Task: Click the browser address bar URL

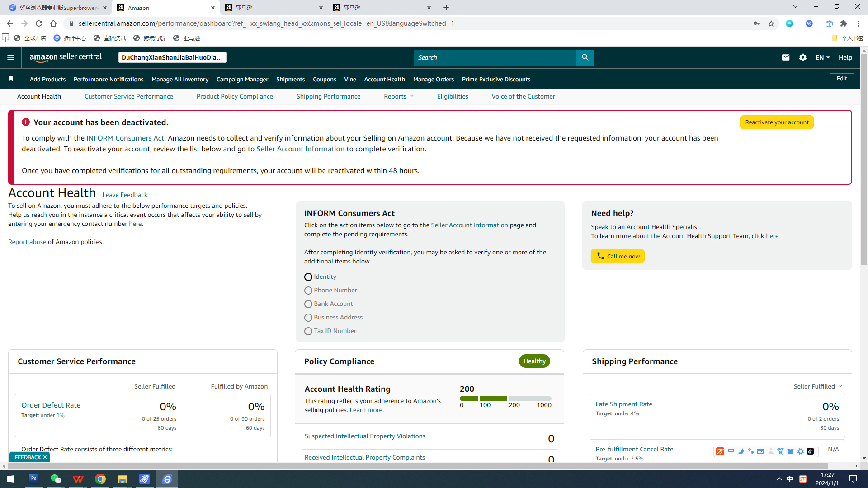Action: (x=266, y=23)
